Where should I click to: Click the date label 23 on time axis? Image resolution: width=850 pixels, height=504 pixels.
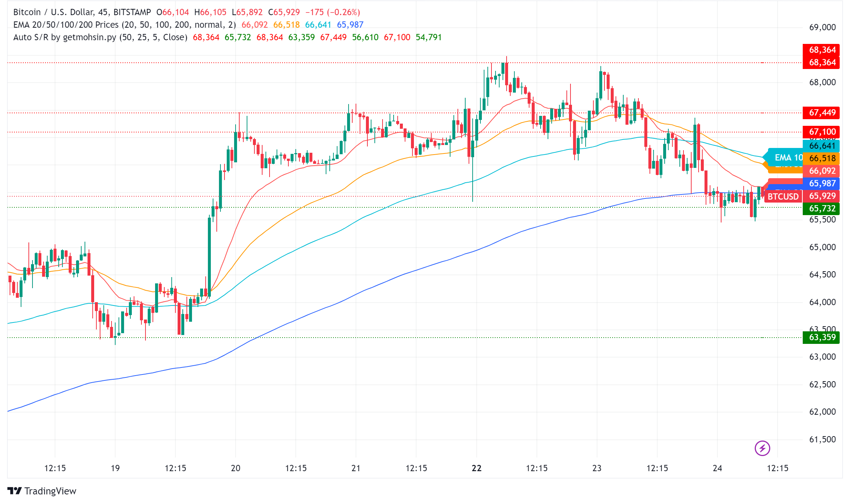point(597,468)
